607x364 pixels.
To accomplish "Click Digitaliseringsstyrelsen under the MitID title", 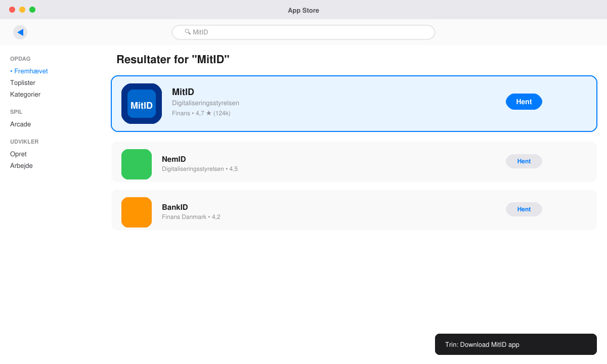I will (x=205, y=103).
